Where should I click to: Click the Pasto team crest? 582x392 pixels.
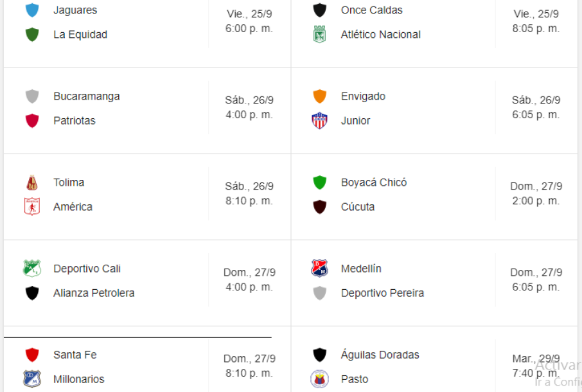coord(319,379)
